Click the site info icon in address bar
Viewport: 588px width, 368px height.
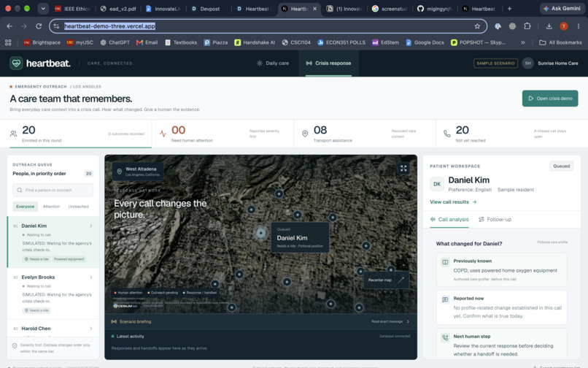[56, 26]
